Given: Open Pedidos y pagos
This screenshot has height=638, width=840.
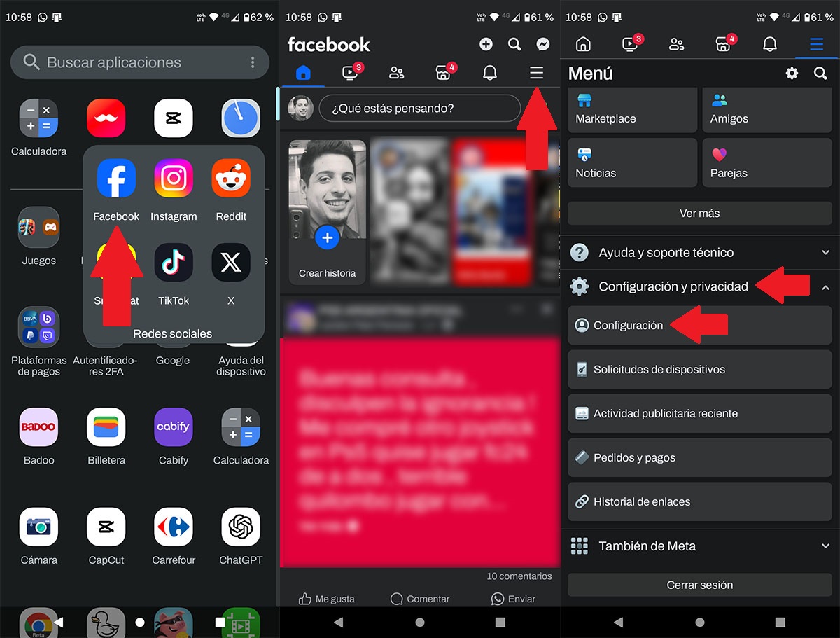Looking at the screenshot, I should (x=700, y=457).
